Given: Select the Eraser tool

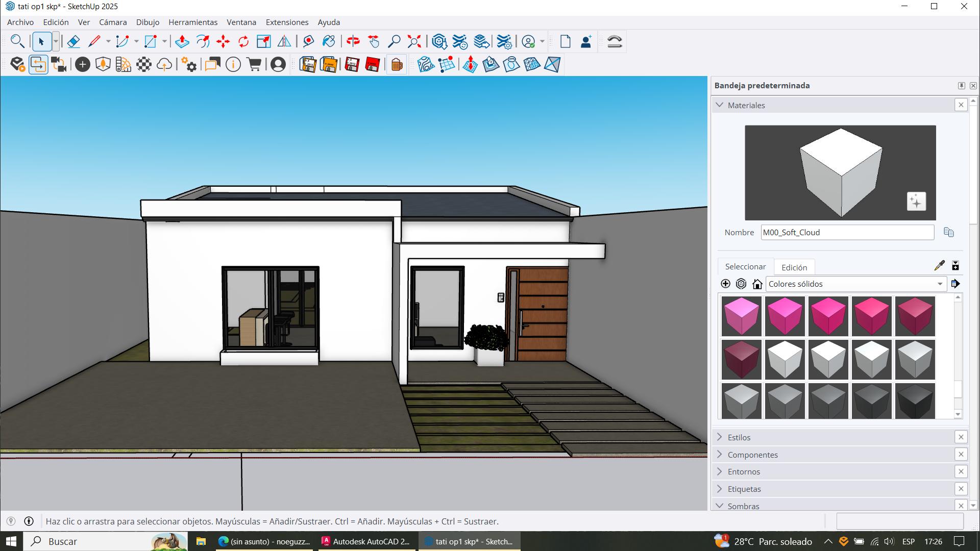Looking at the screenshot, I should [73, 41].
